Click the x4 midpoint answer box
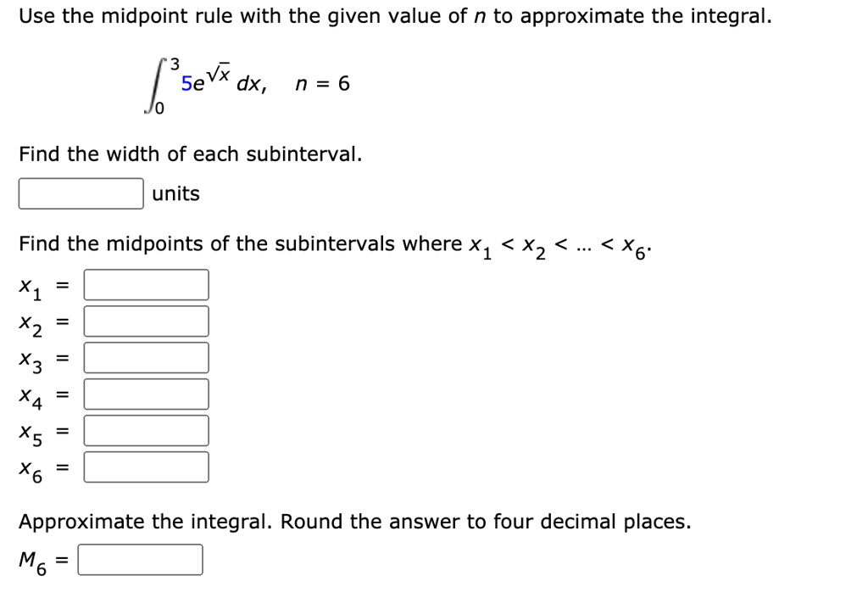868x609 pixels. pos(146,394)
